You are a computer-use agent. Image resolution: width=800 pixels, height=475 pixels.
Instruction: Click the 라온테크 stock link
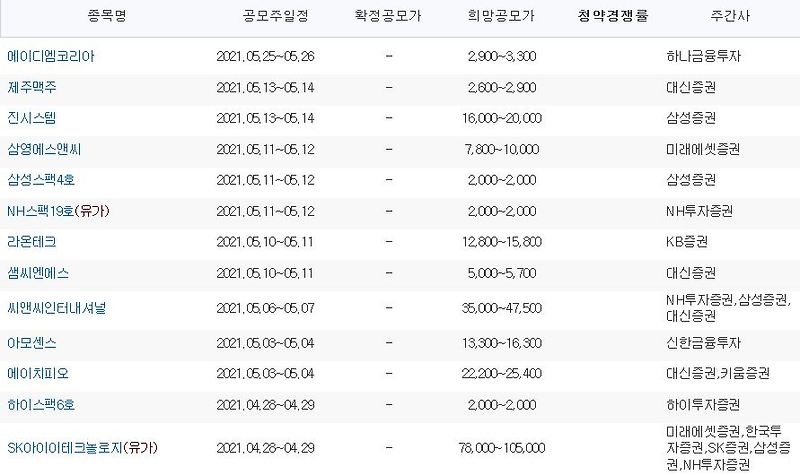[x=31, y=242]
